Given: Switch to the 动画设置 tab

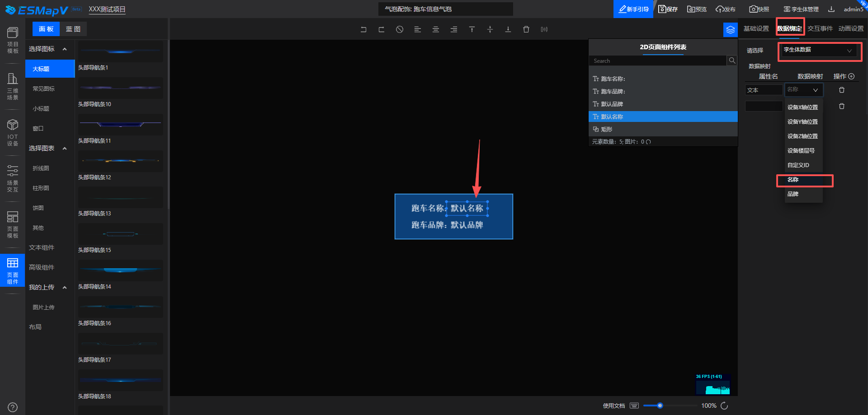Looking at the screenshot, I should click(x=851, y=28).
